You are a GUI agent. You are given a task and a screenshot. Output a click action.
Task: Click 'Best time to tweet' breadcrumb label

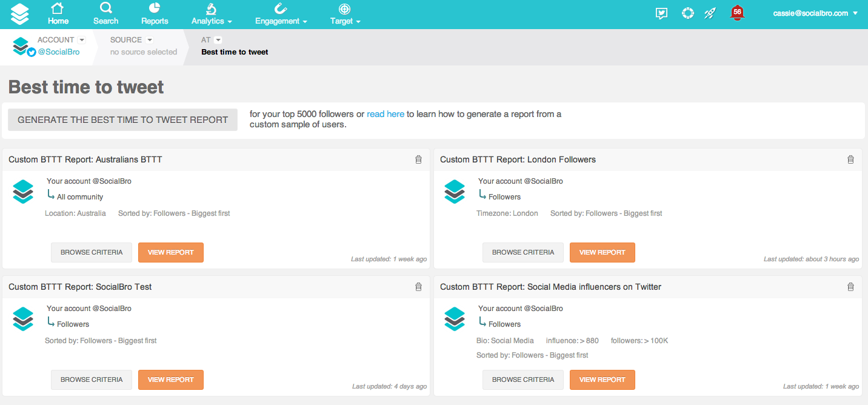pos(235,52)
